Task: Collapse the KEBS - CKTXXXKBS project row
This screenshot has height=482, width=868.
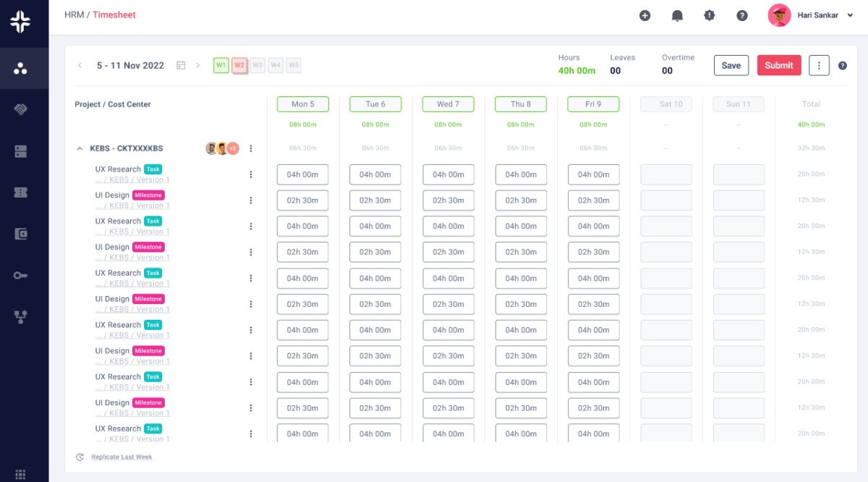Action: (80, 148)
